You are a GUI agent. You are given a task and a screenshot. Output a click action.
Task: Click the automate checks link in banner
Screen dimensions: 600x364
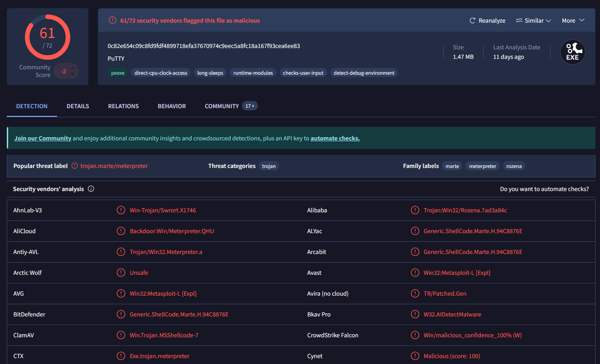[335, 138]
